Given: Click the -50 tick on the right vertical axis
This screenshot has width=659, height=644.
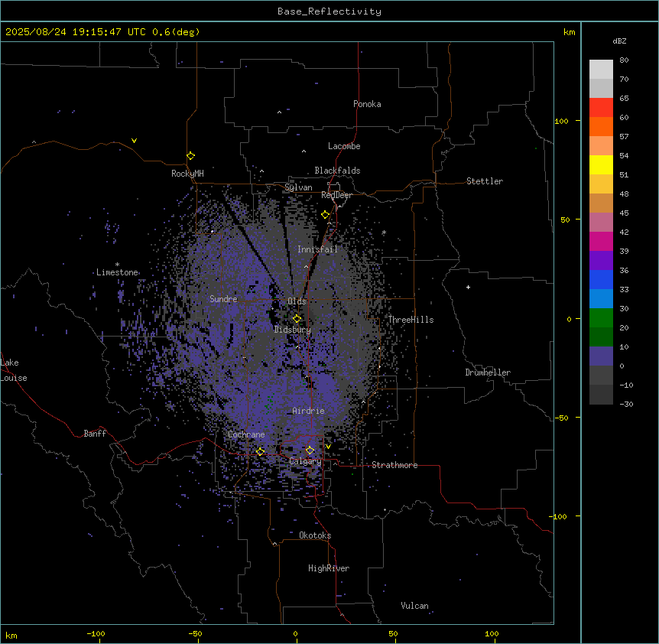Looking at the screenshot, I should click(x=561, y=418).
